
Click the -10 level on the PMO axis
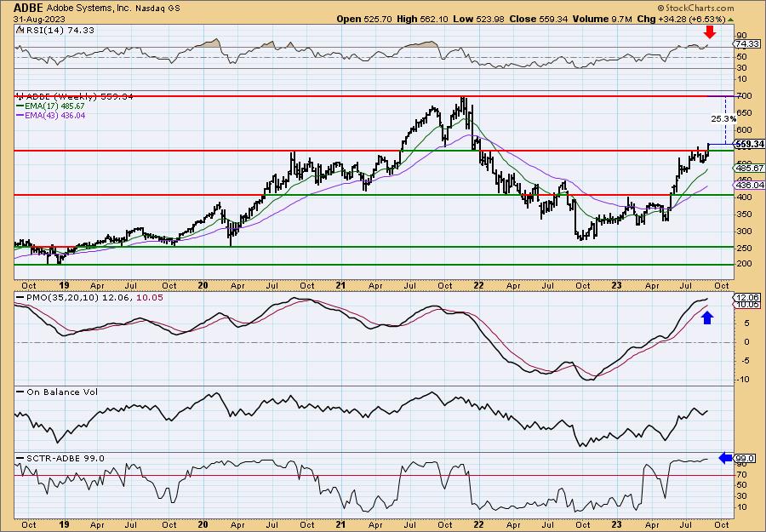click(742, 379)
